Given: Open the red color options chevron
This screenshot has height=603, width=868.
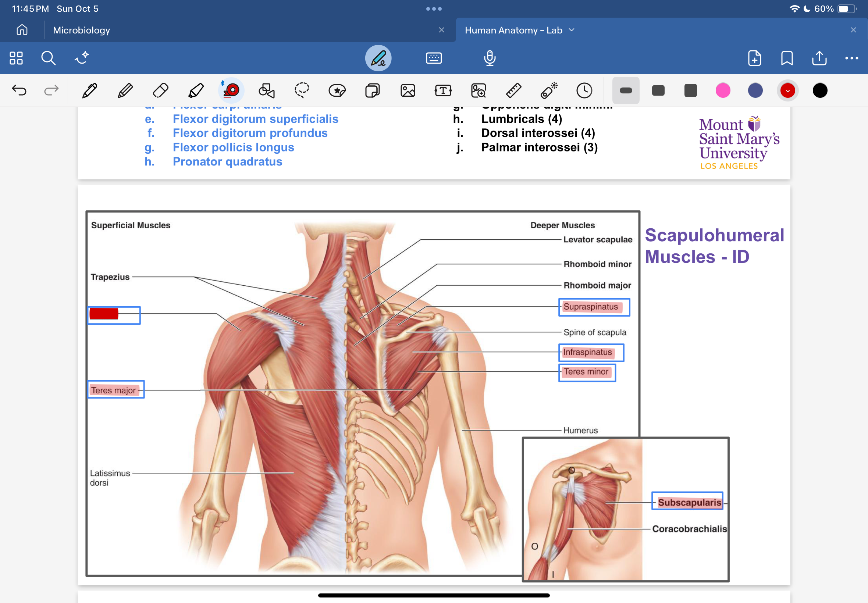Looking at the screenshot, I should [x=787, y=91].
